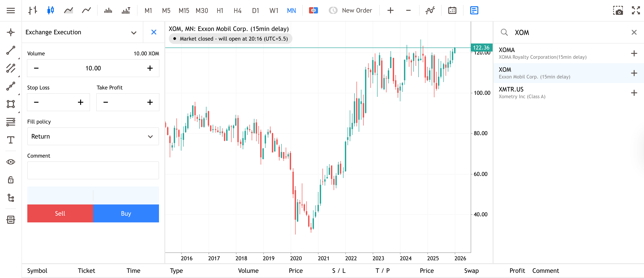Screen dimensions: 644x278
Task: Switch timeframe to W1
Action: (x=273, y=10)
